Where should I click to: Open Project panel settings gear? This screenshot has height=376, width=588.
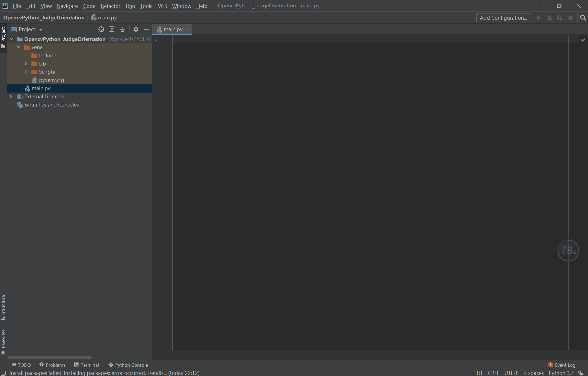tap(136, 29)
